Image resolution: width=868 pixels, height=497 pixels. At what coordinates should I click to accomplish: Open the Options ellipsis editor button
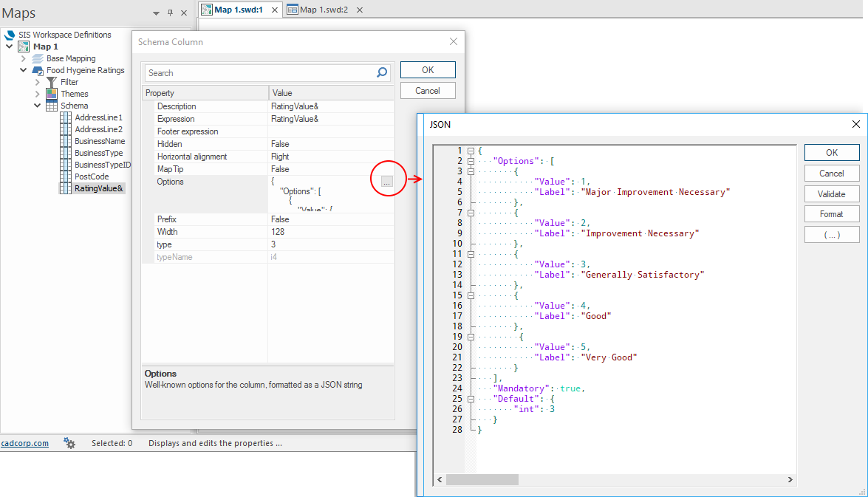click(387, 182)
